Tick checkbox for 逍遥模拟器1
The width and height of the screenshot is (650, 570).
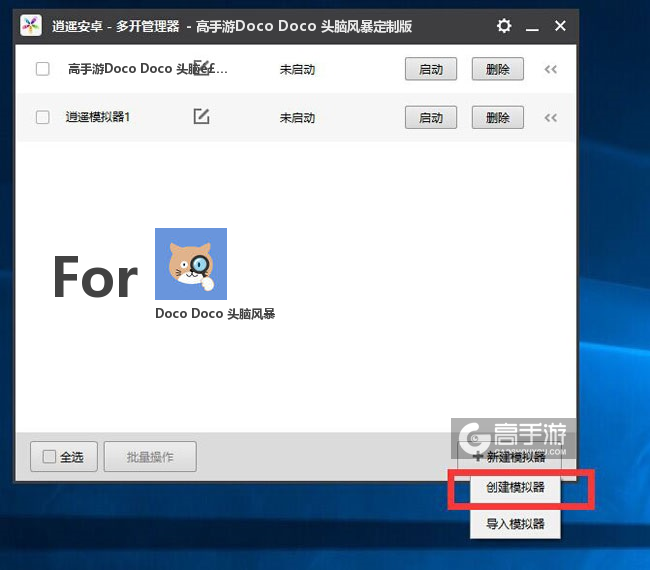[x=43, y=117]
